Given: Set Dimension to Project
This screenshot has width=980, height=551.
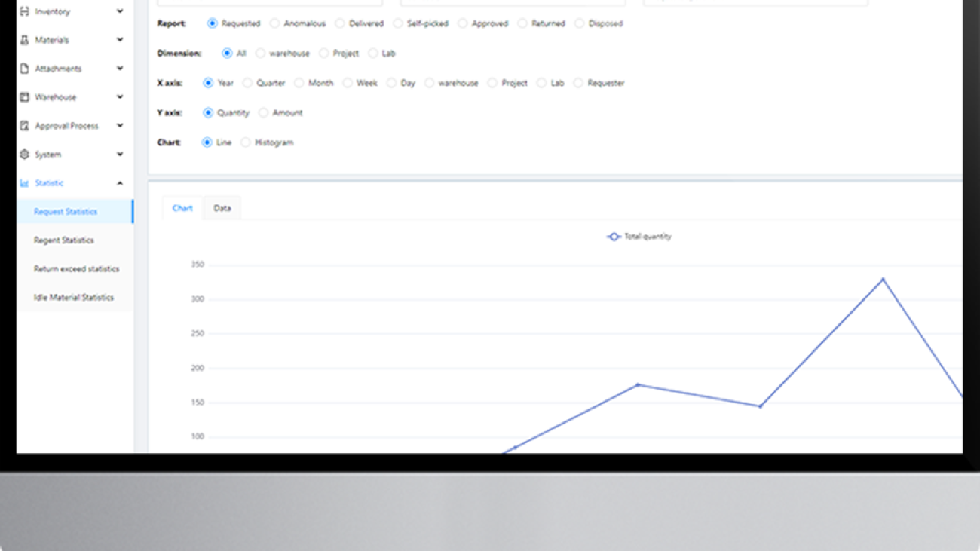Looking at the screenshot, I should 323,54.
